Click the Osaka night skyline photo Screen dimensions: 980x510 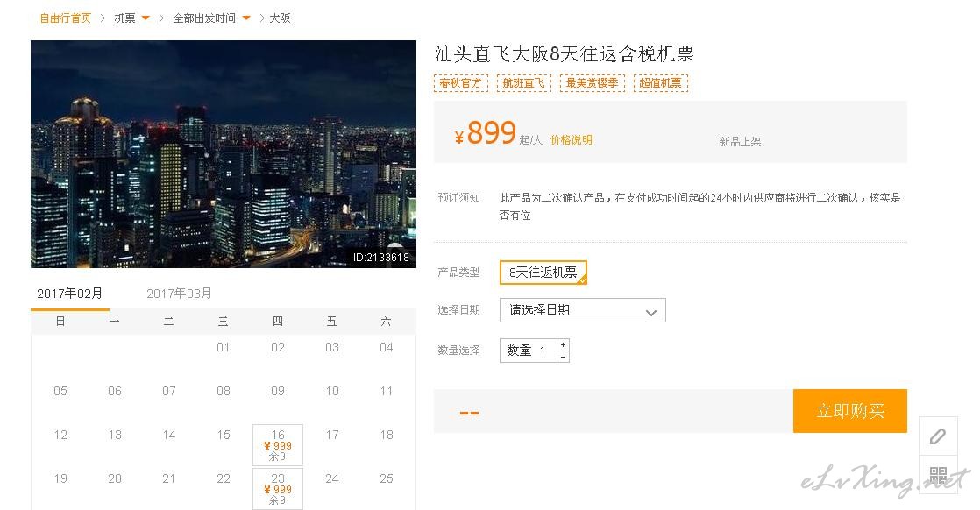223,154
